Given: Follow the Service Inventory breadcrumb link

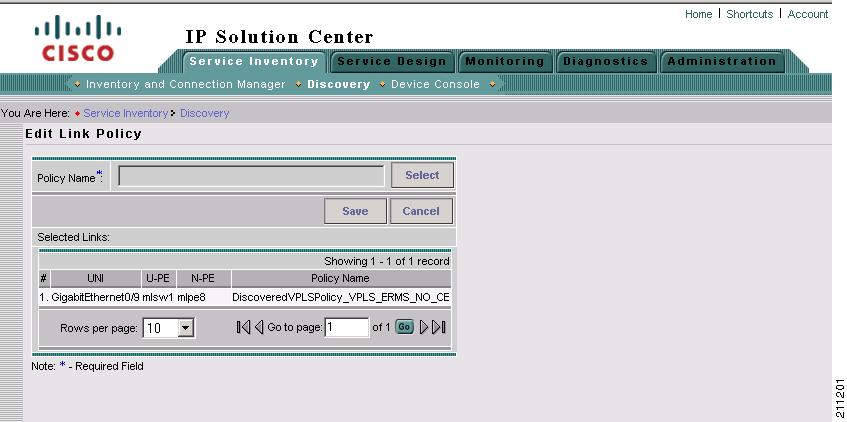Looking at the screenshot, I should [125, 113].
